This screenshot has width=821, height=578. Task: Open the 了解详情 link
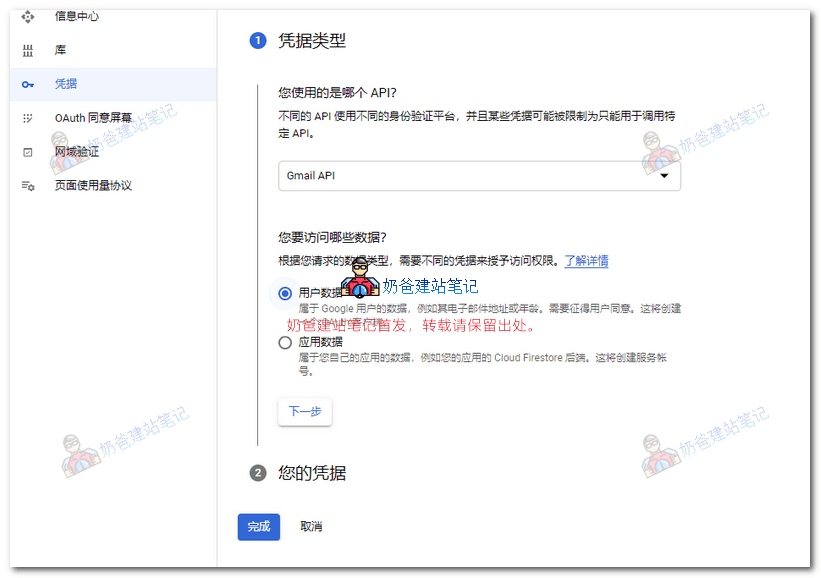tap(585, 260)
